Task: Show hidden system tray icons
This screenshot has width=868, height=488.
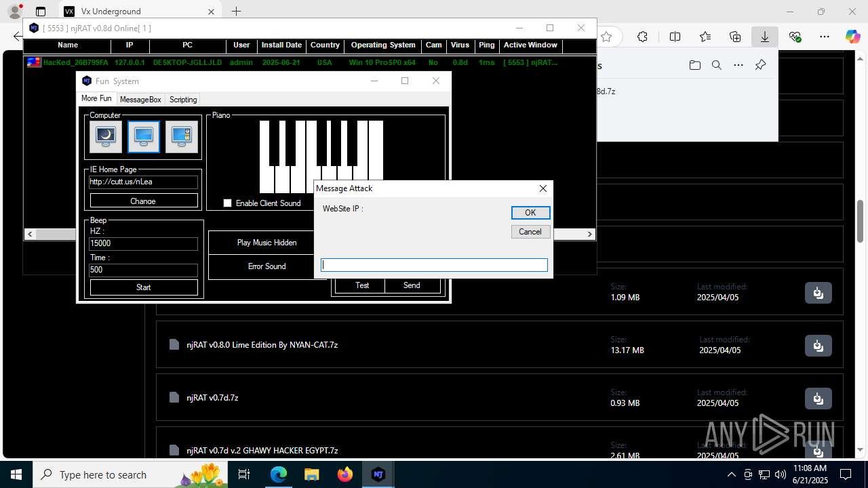Action: [x=731, y=474]
